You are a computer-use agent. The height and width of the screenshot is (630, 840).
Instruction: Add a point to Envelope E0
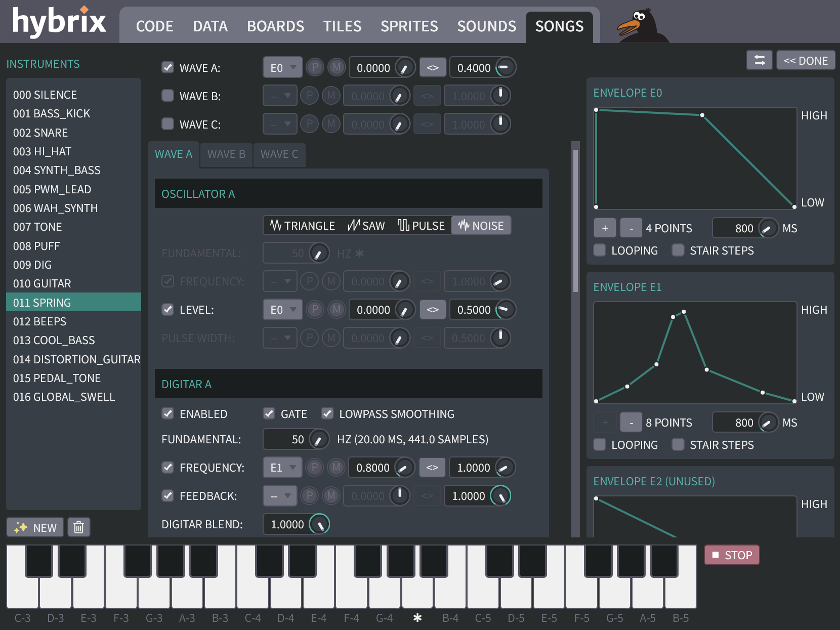point(605,228)
